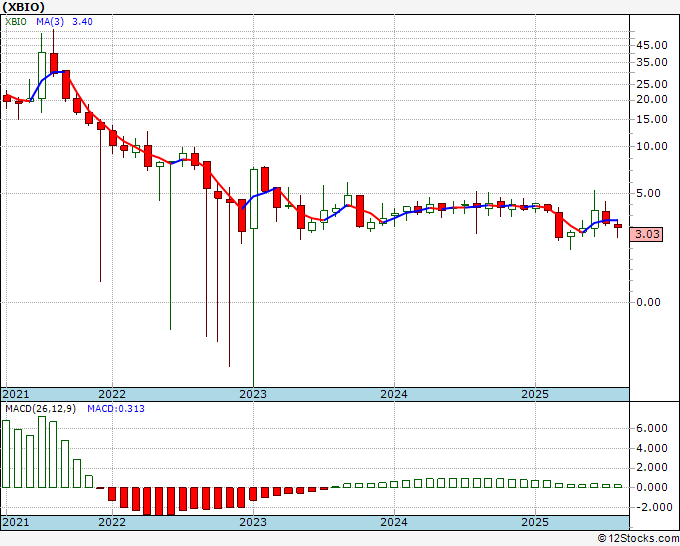The image size is (680, 546).
Task: Click the (XBIO) chart title
Action: point(23,7)
